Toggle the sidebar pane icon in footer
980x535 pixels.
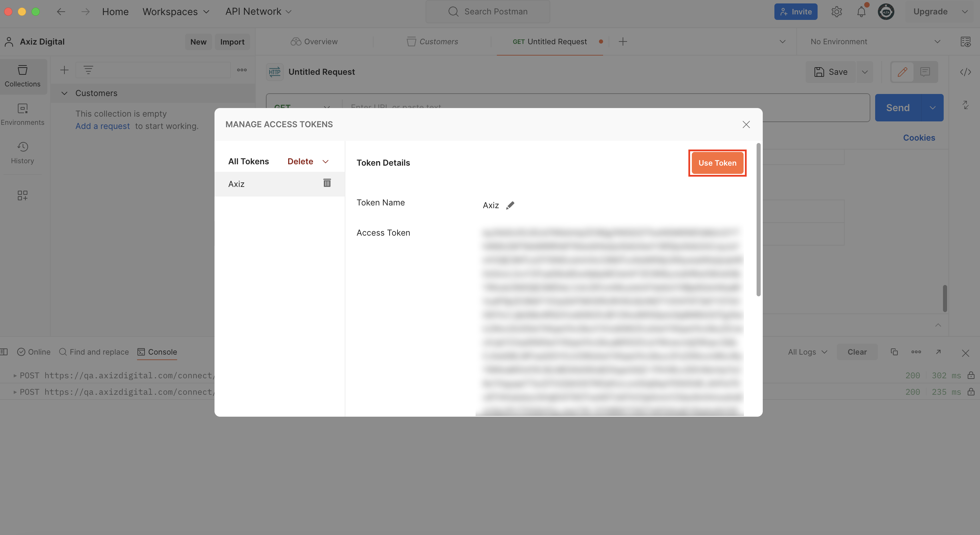point(4,352)
